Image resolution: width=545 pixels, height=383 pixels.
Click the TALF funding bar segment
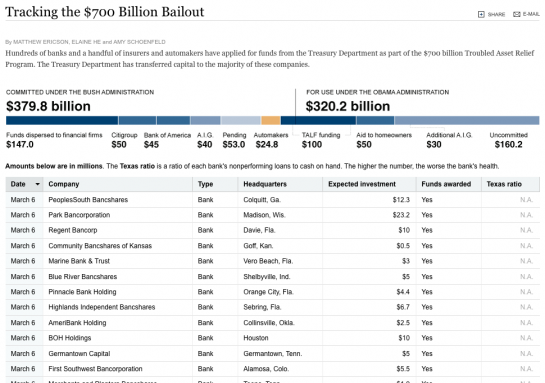pos(318,120)
